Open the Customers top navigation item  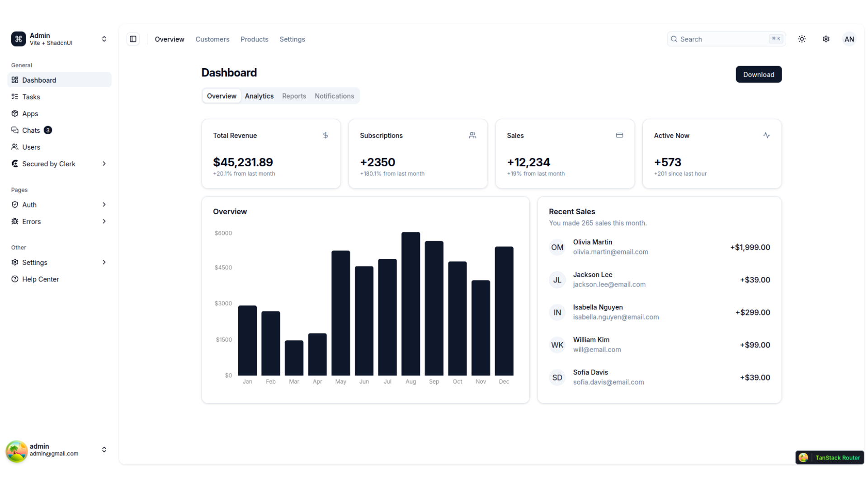[212, 39]
